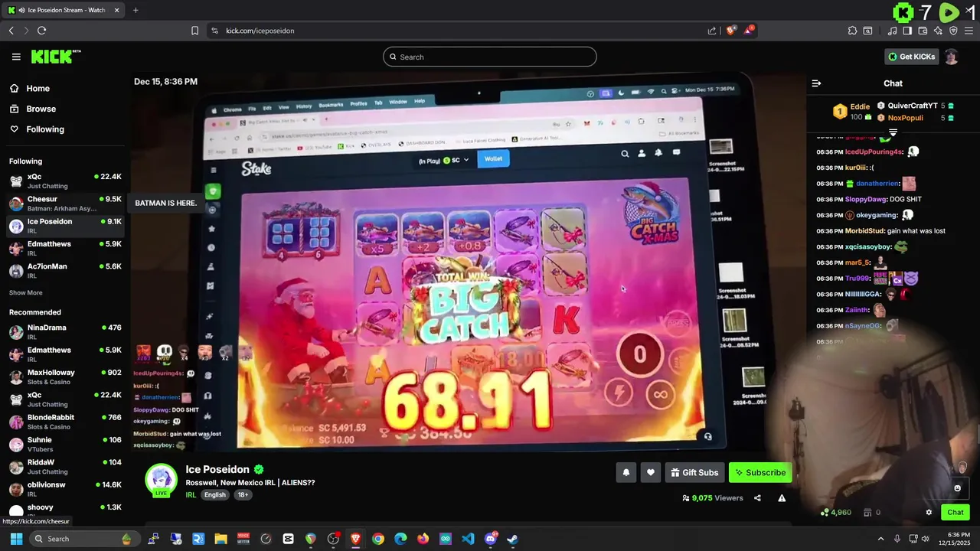Open the channel shop icon
980x551 pixels.
(x=867, y=512)
